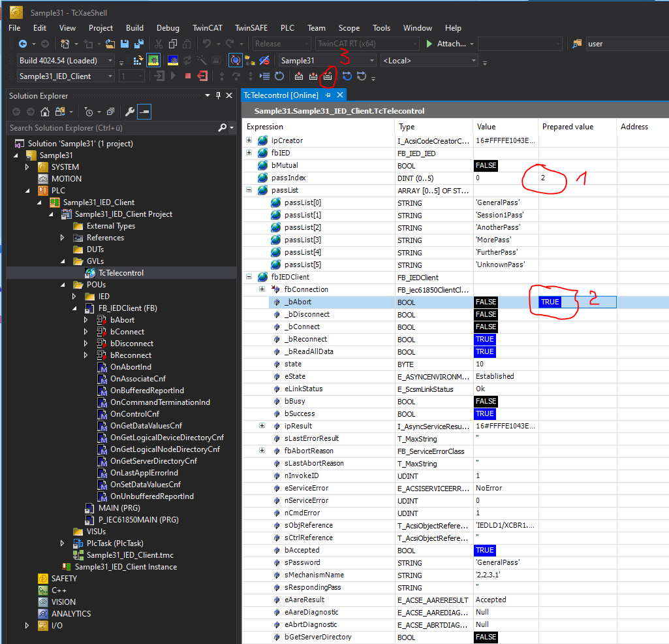Click the New Project toolbar icon
This screenshot has height=644, width=669.
[65, 44]
